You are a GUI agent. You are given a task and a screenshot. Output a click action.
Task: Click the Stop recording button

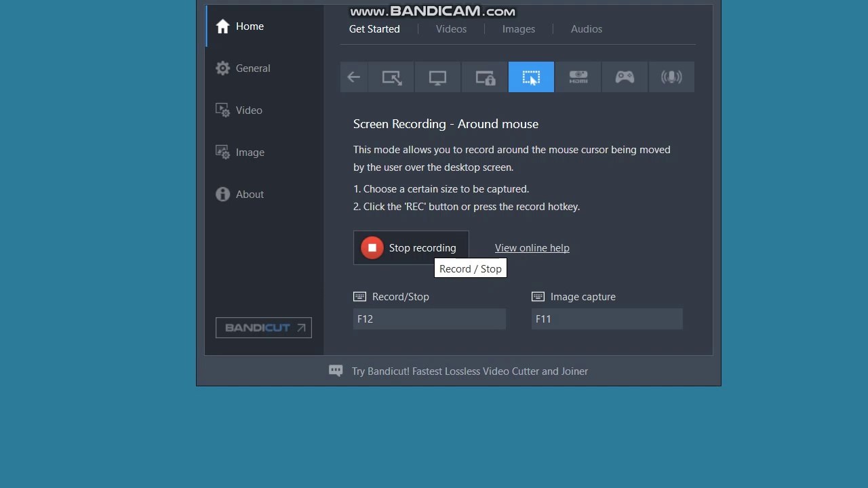pos(411,248)
